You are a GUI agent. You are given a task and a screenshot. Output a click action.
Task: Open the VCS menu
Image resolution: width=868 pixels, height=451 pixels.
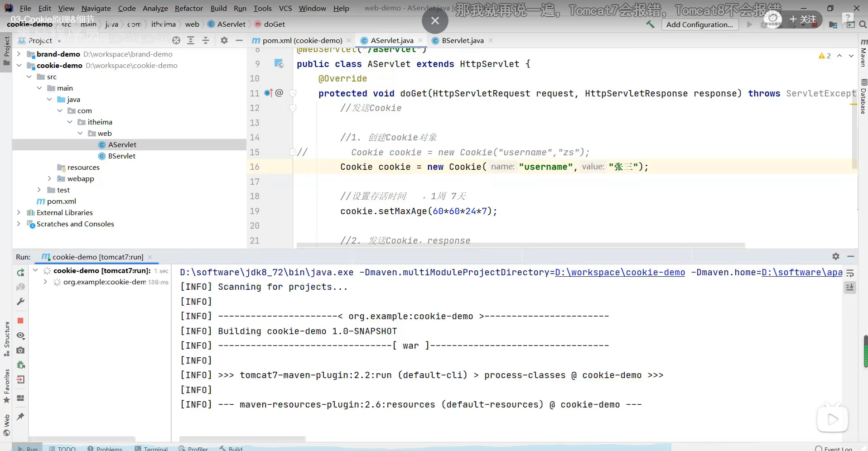tap(285, 8)
